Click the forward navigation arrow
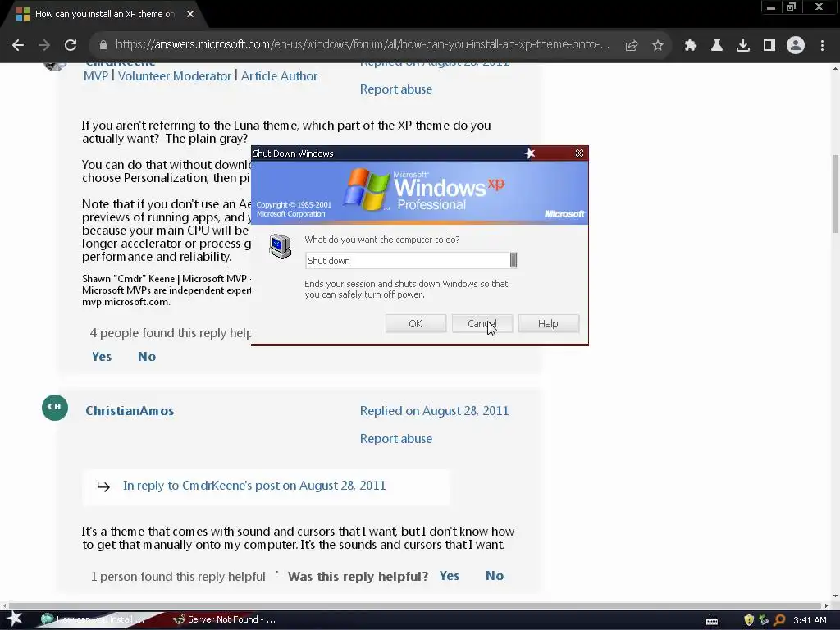Image resolution: width=840 pixels, height=630 pixels. point(44,45)
